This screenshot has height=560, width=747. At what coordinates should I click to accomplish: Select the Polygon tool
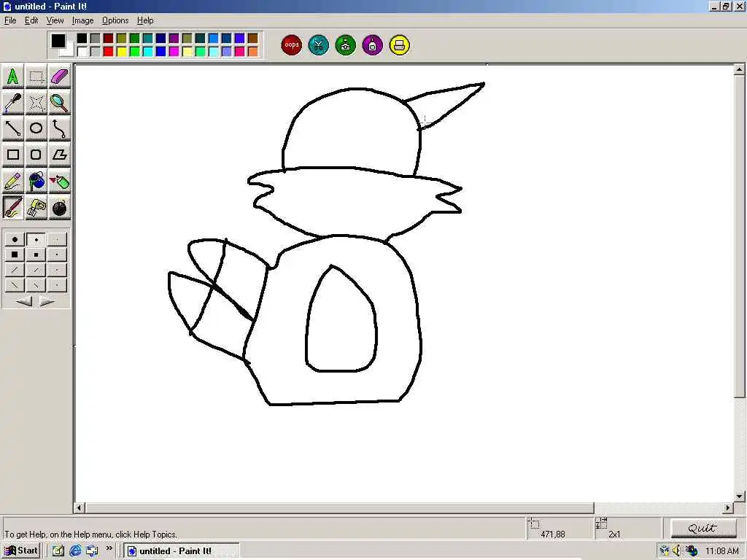point(60,155)
